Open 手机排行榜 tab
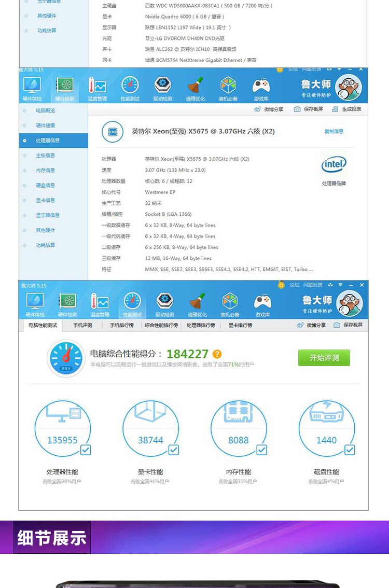The width and height of the screenshot is (389, 588). pyautogui.click(x=122, y=325)
